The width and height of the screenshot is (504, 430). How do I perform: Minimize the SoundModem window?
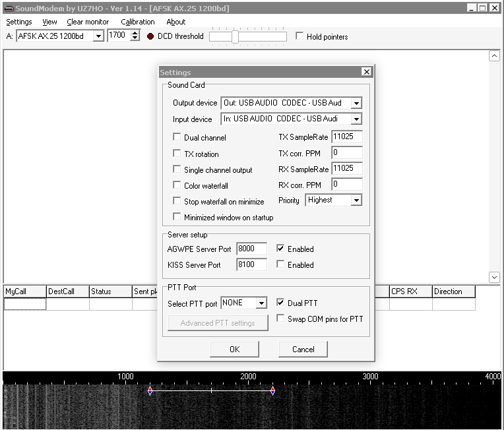(x=472, y=8)
